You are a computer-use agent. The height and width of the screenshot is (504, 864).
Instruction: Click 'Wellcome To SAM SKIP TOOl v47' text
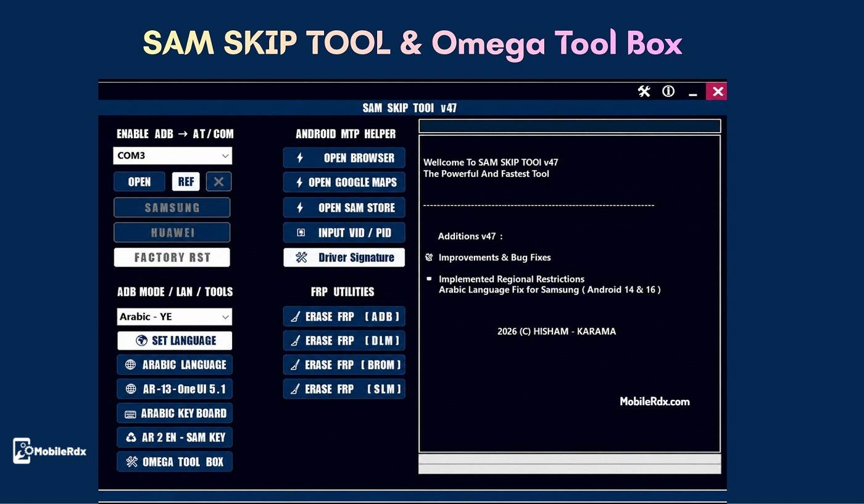point(491,162)
